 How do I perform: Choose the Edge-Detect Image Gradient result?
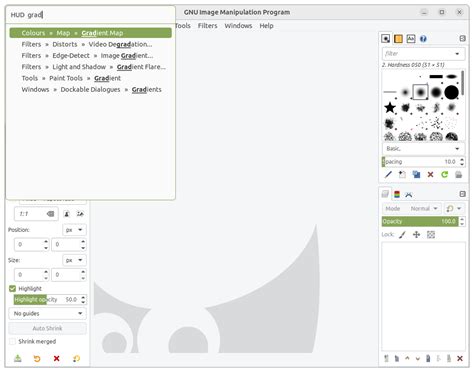click(90, 56)
